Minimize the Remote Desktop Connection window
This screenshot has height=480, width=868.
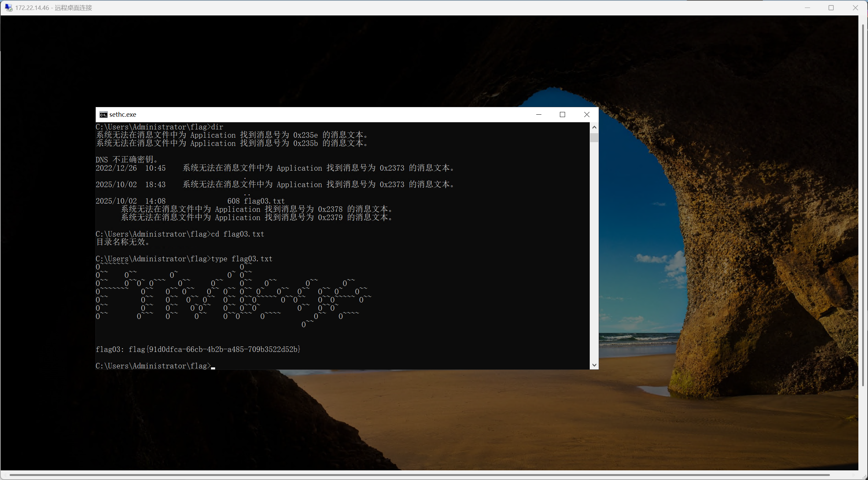click(807, 8)
